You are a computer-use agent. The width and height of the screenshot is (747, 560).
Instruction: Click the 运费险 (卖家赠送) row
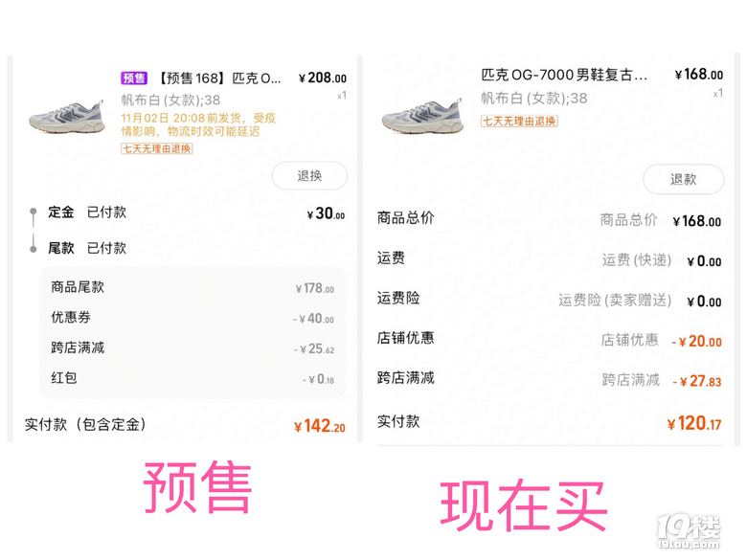coord(550,300)
